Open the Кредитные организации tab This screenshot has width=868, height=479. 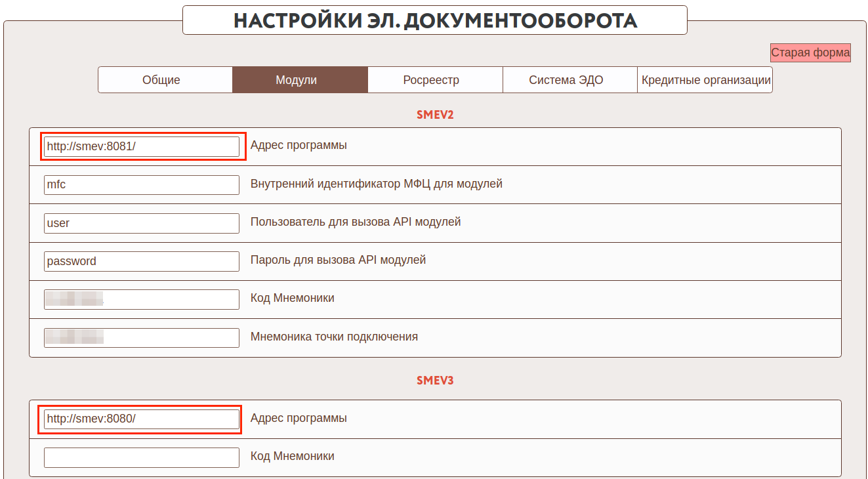click(x=706, y=80)
